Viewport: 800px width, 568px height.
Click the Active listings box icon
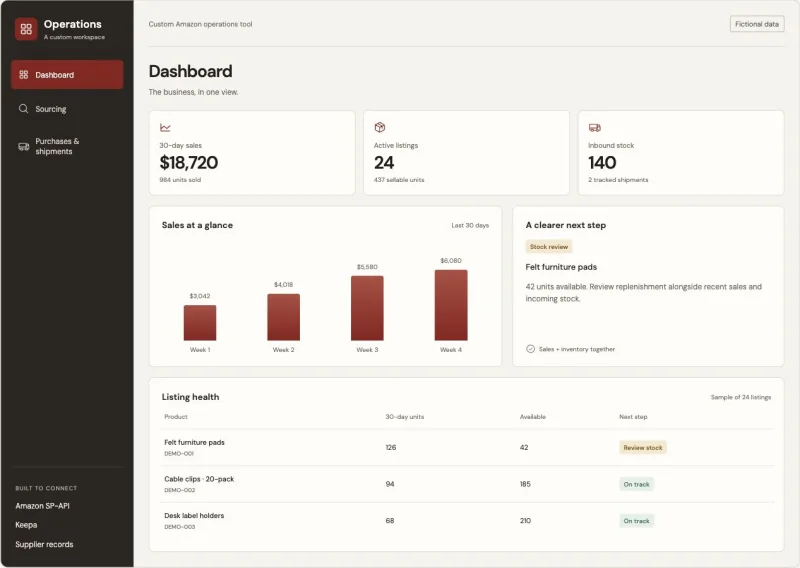point(380,127)
